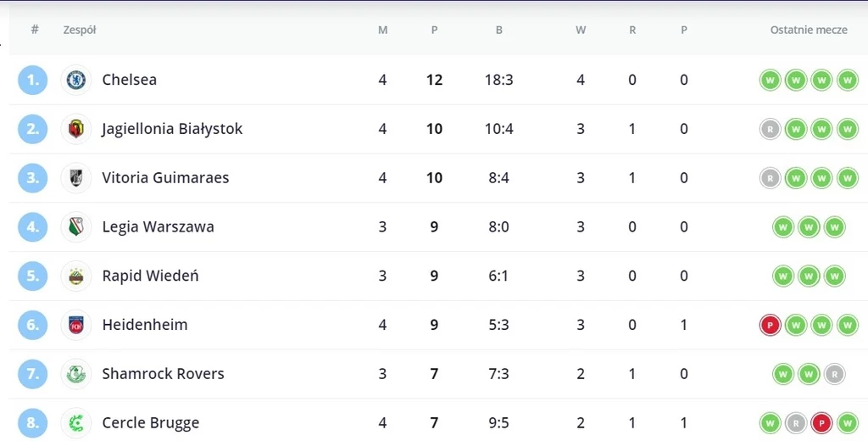Click the Jagiellonia Białystok crest icon
868x441 pixels.
click(x=75, y=129)
